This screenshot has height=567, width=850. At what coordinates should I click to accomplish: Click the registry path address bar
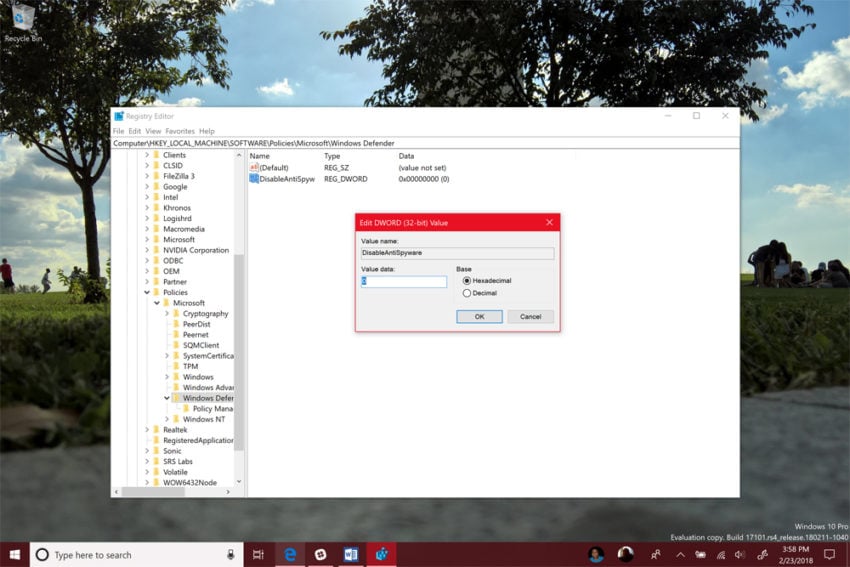click(x=425, y=143)
